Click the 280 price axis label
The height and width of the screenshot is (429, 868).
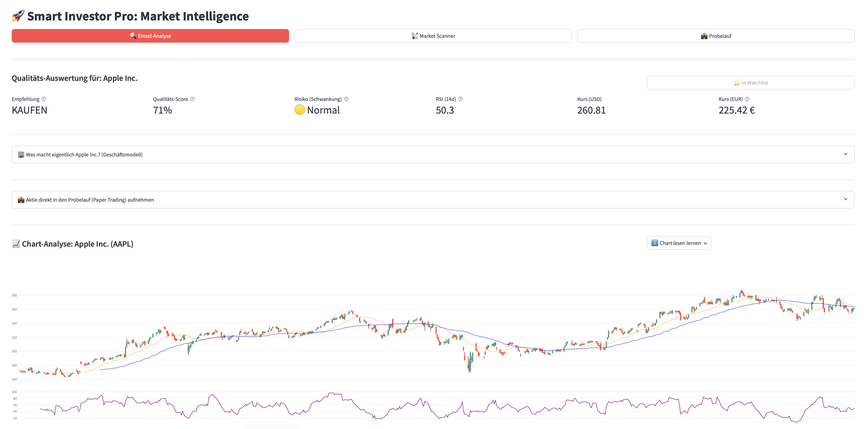click(14, 295)
